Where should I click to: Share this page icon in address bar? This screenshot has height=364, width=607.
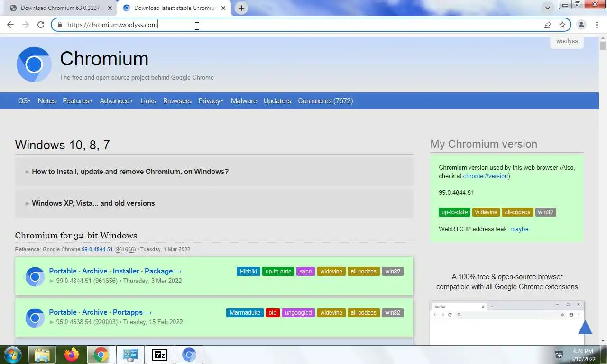click(x=547, y=25)
